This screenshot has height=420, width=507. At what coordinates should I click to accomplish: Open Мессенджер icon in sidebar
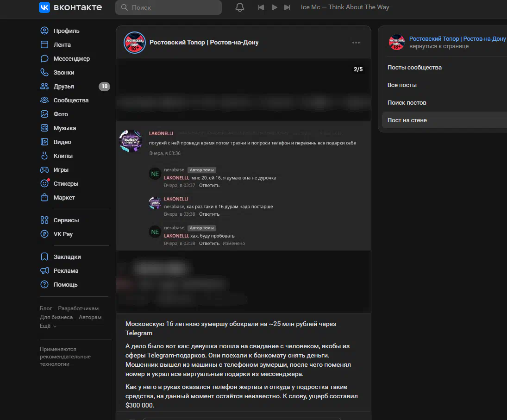(44, 58)
